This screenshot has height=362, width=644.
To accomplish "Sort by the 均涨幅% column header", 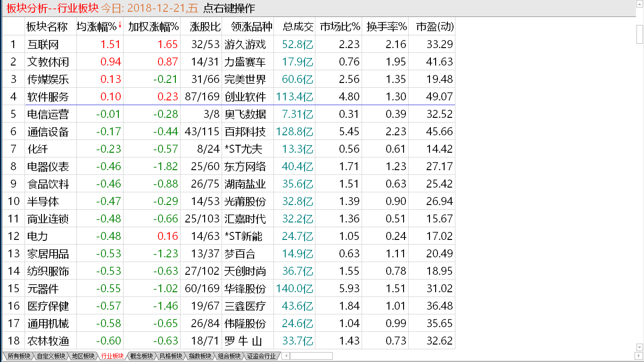I will tap(99, 26).
